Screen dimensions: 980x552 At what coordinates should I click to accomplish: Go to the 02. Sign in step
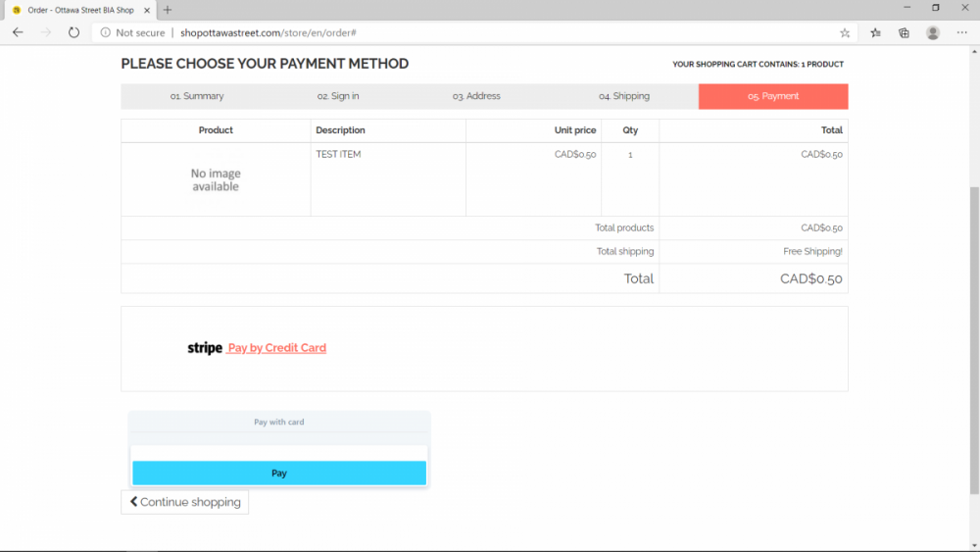(x=338, y=96)
